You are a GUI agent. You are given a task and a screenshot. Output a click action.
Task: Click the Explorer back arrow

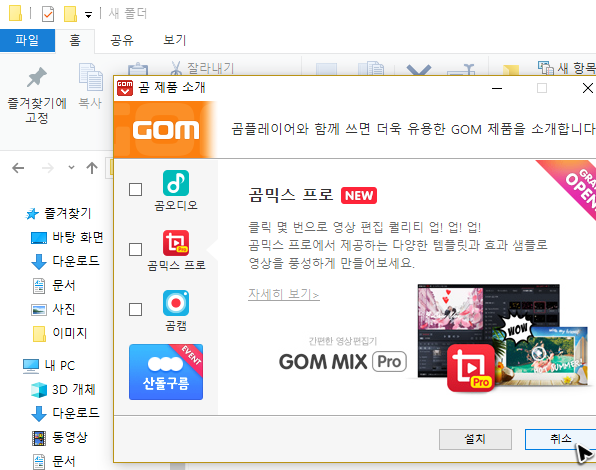pos(18,168)
